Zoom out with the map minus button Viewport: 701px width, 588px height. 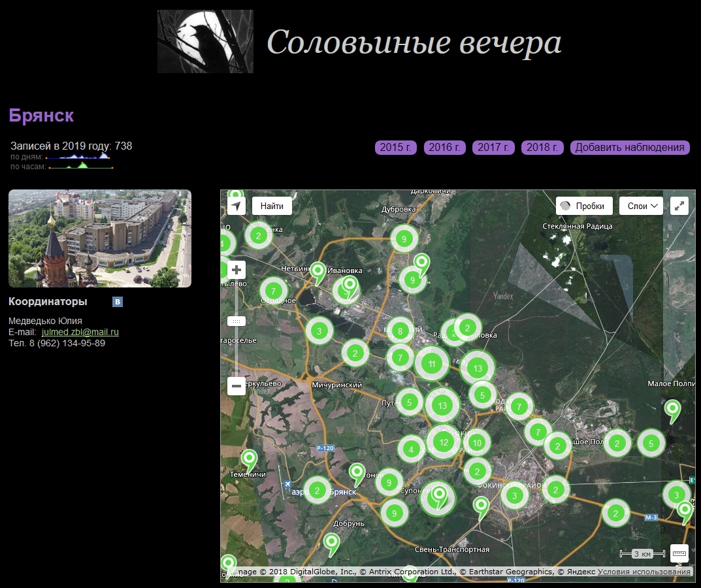click(236, 386)
